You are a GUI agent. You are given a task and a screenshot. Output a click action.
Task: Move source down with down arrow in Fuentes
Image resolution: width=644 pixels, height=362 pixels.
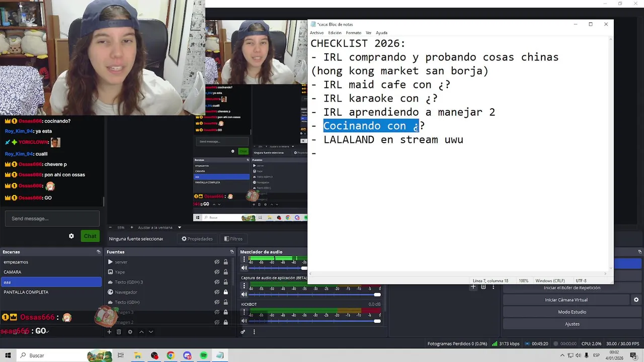click(x=150, y=332)
